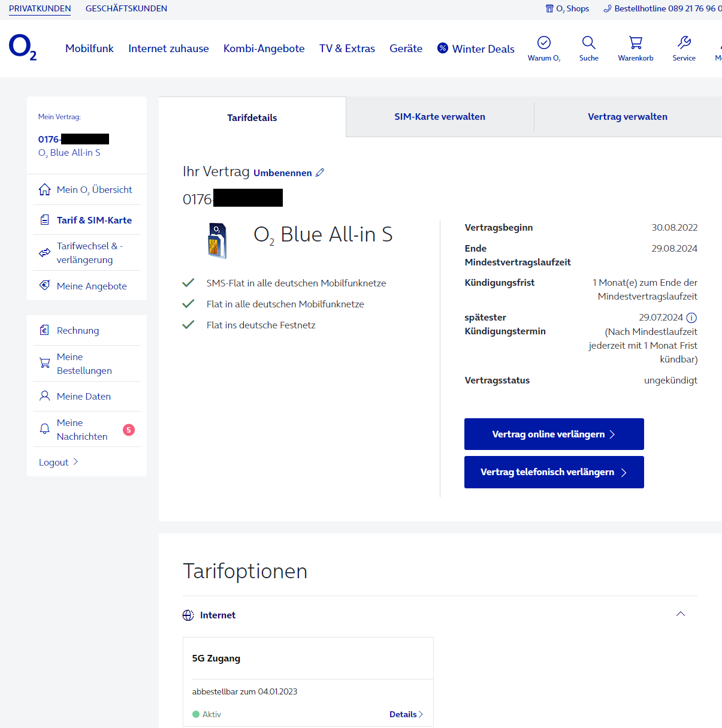Click the O2 Shops store icon
The width and height of the screenshot is (722, 728).
pyautogui.click(x=549, y=8)
